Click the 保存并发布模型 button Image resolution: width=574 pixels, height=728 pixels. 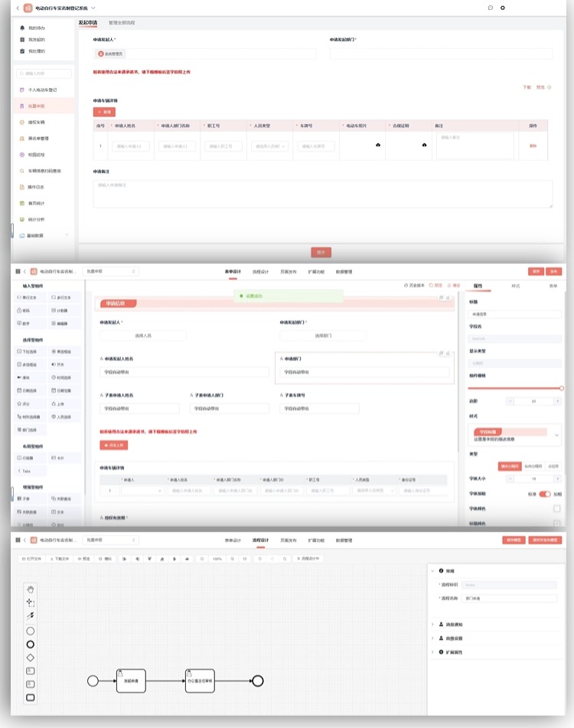pos(546,540)
